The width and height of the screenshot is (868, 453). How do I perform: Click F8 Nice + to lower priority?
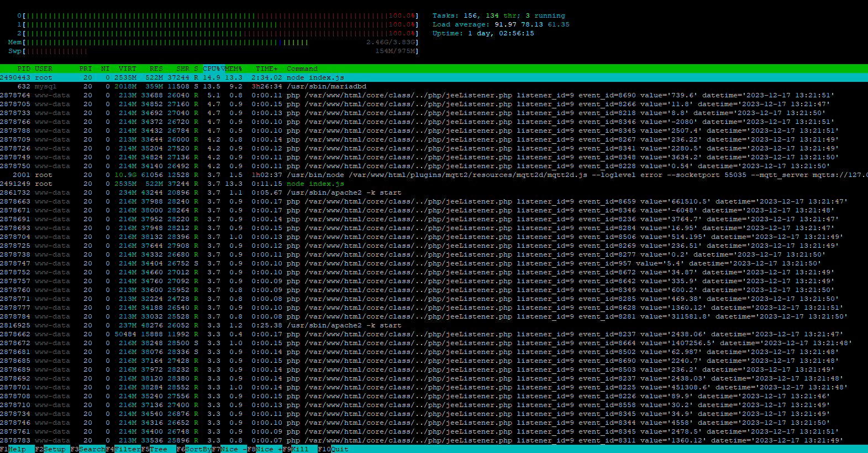coord(265,449)
